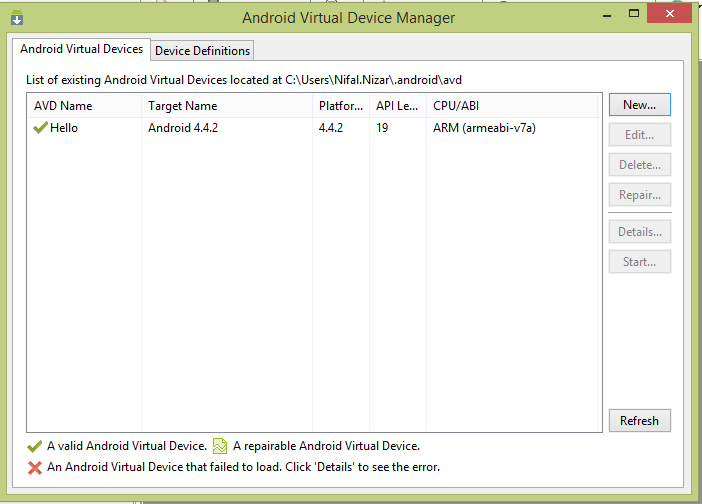
Task: Click the repairable-device legend icon
Action: tap(220, 446)
